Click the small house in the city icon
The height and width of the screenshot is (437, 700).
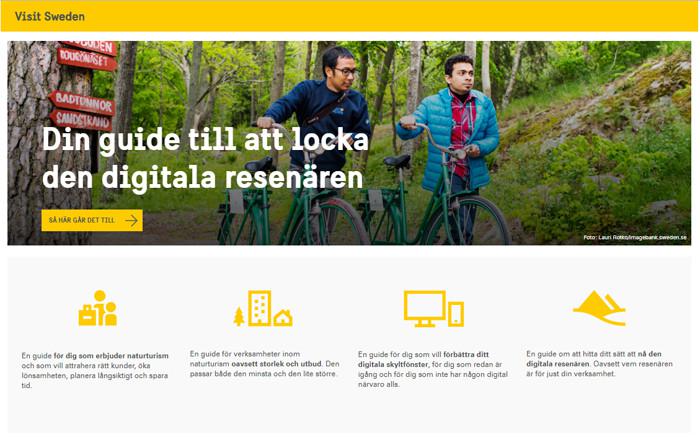(x=283, y=318)
